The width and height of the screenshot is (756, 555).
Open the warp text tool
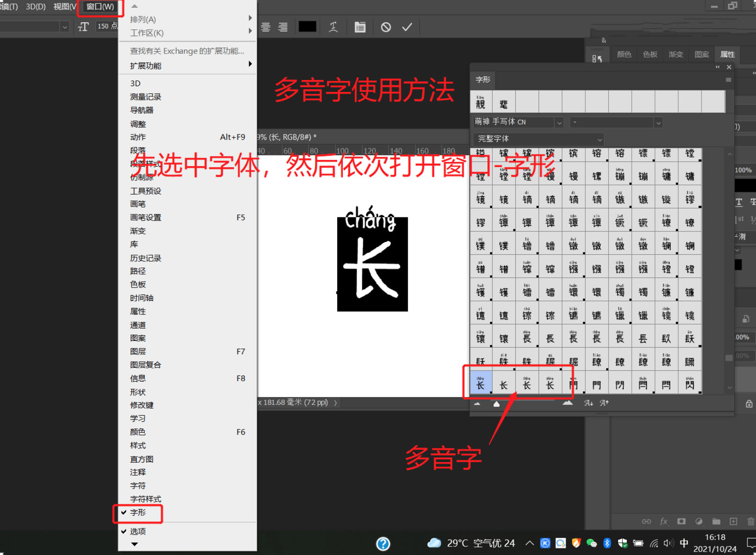(333, 27)
